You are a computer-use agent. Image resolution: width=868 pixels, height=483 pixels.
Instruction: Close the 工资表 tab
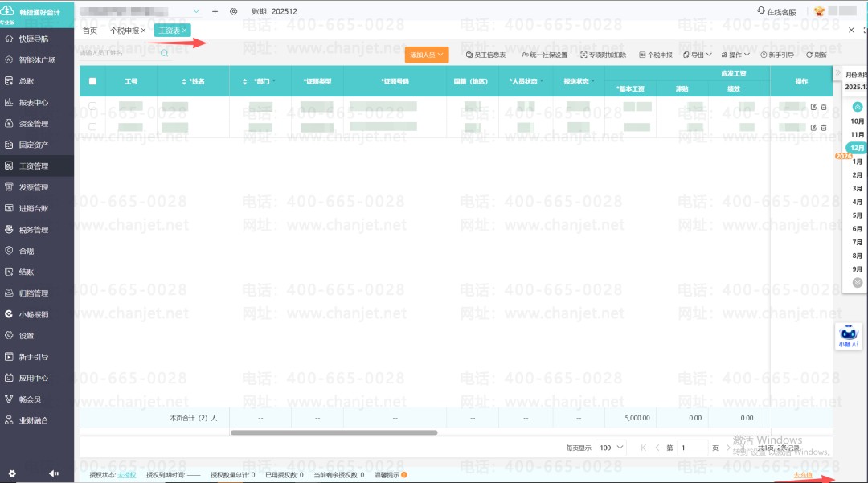tap(184, 31)
